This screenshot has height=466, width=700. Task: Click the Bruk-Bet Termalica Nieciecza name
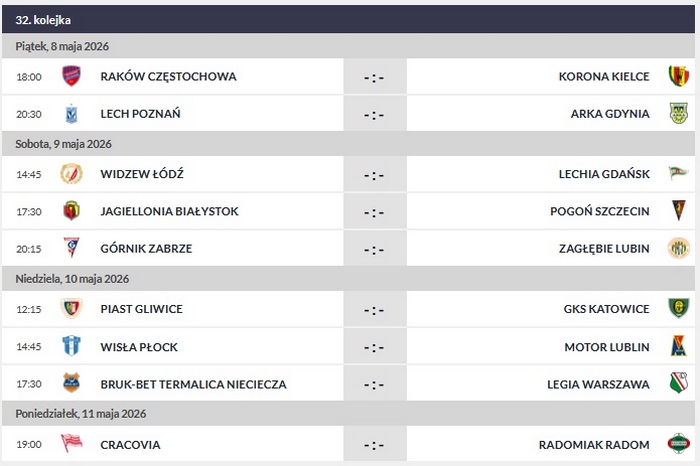pyautogui.click(x=193, y=384)
